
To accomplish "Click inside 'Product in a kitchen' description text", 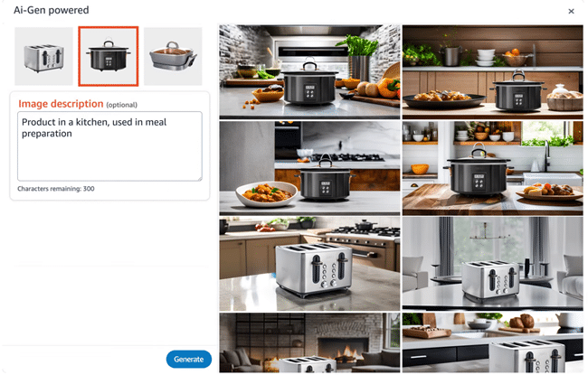I will [x=94, y=127].
